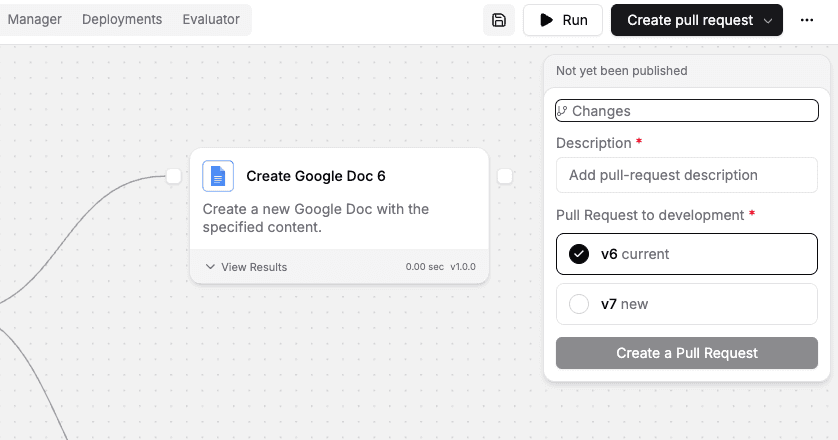Open the Evaluator tab
The width and height of the screenshot is (838, 440).
tap(211, 19)
